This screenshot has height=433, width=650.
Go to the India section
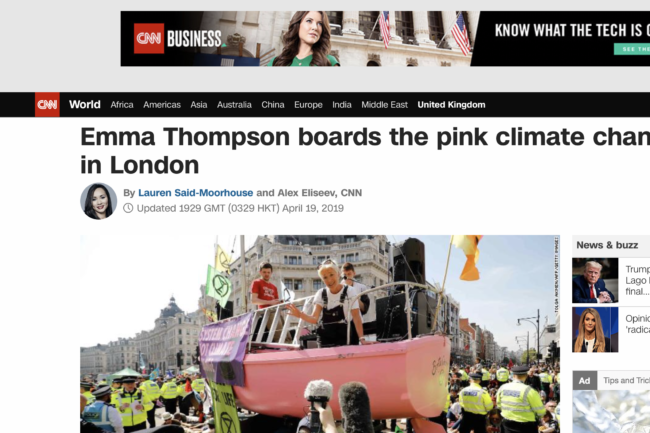click(342, 105)
